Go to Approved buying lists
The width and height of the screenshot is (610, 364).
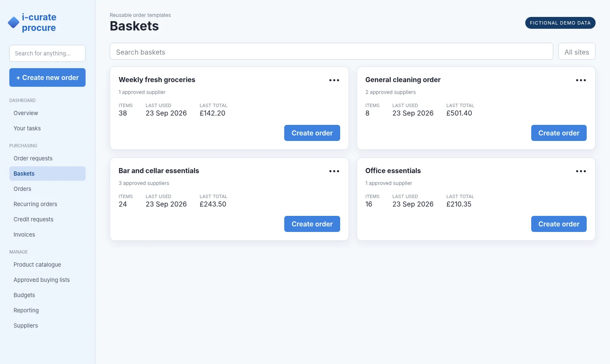pos(47,280)
